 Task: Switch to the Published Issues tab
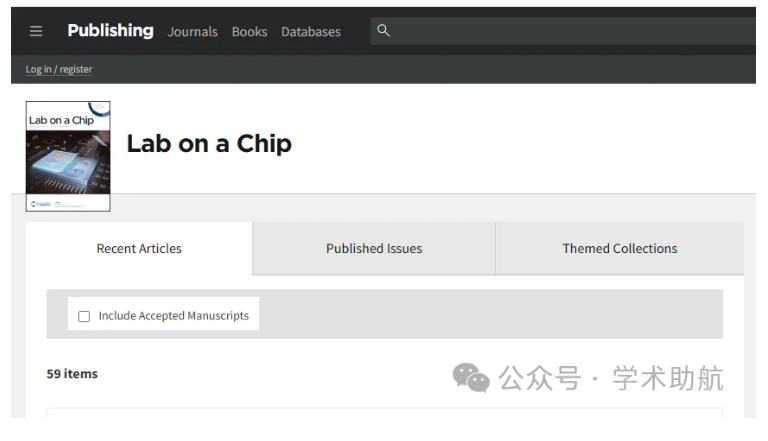point(374,248)
